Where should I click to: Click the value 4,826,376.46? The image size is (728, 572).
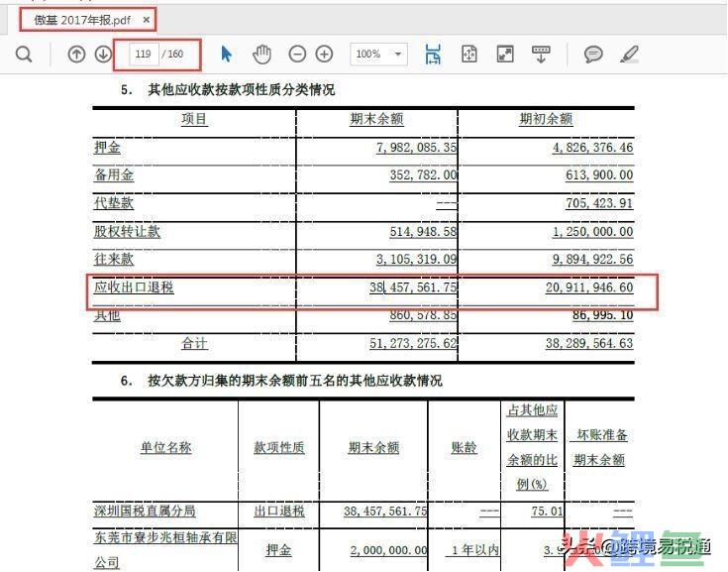(593, 148)
